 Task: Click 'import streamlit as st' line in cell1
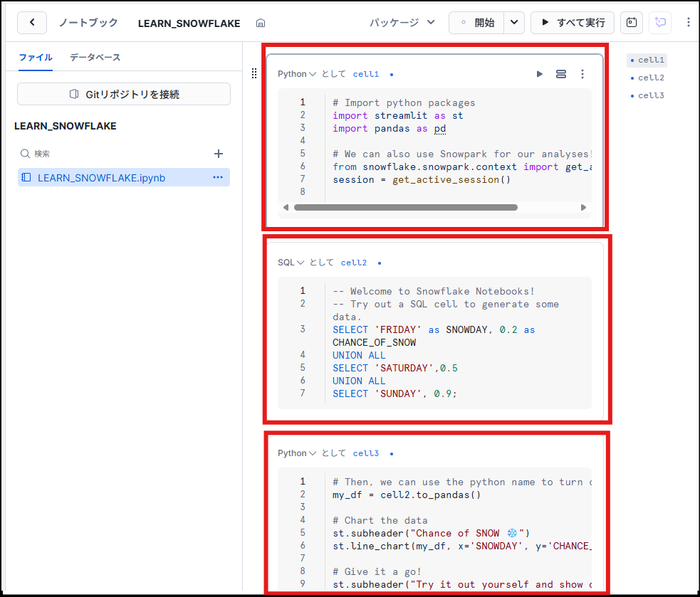tap(398, 115)
